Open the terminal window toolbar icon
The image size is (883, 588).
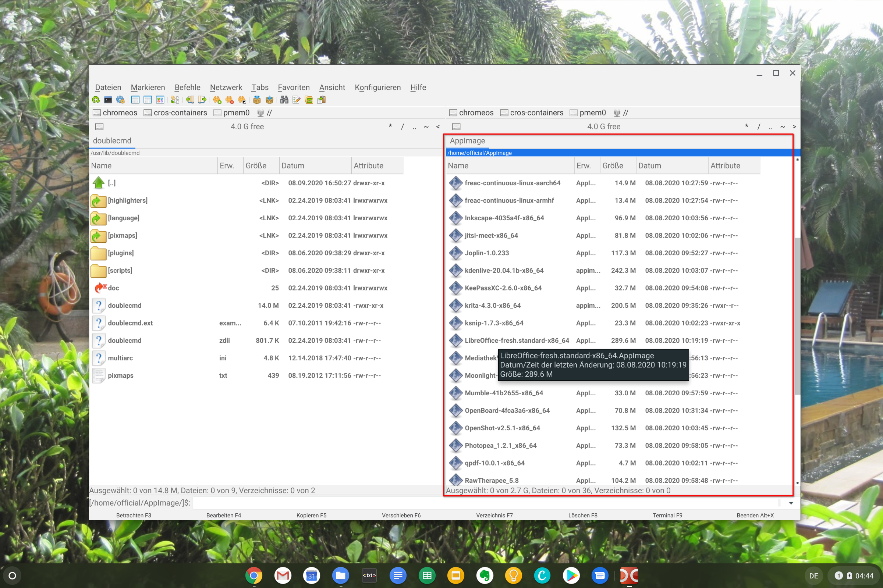pyautogui.click(x=108, y=100)
